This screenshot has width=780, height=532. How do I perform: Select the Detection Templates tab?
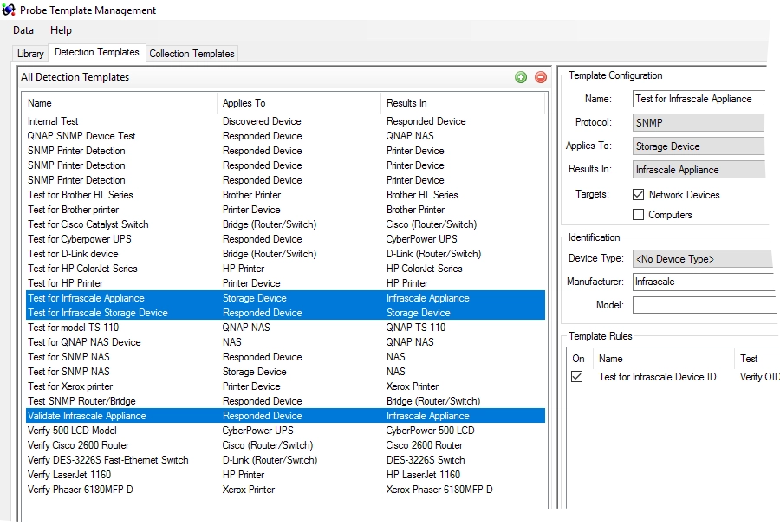click(x=97, y=52)
